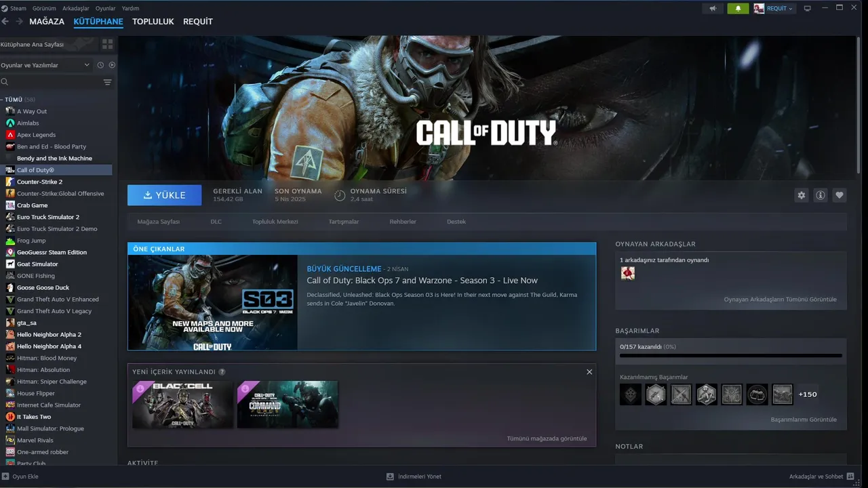Open the game info icon

[x=821, y=195]
